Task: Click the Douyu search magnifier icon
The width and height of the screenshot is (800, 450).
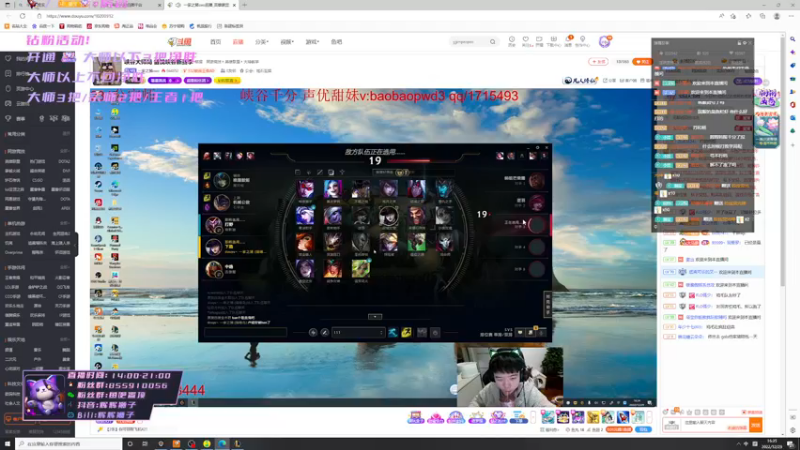Action: coord(492,42)
